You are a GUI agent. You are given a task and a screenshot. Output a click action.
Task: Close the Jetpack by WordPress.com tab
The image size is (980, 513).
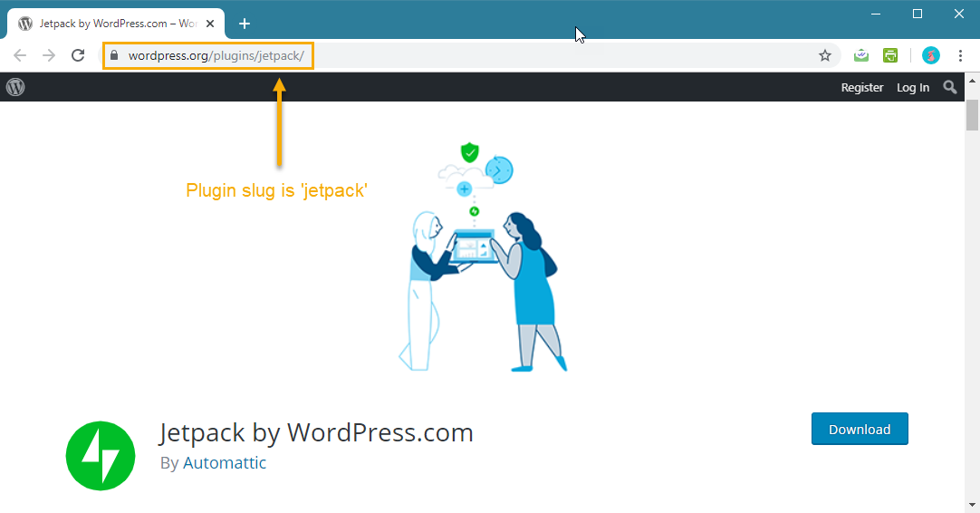[210, 24]
